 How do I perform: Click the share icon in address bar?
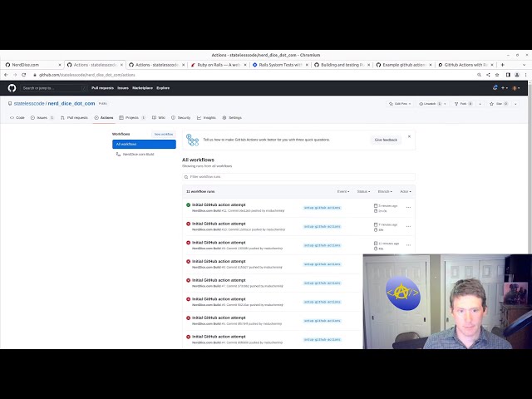488,75
